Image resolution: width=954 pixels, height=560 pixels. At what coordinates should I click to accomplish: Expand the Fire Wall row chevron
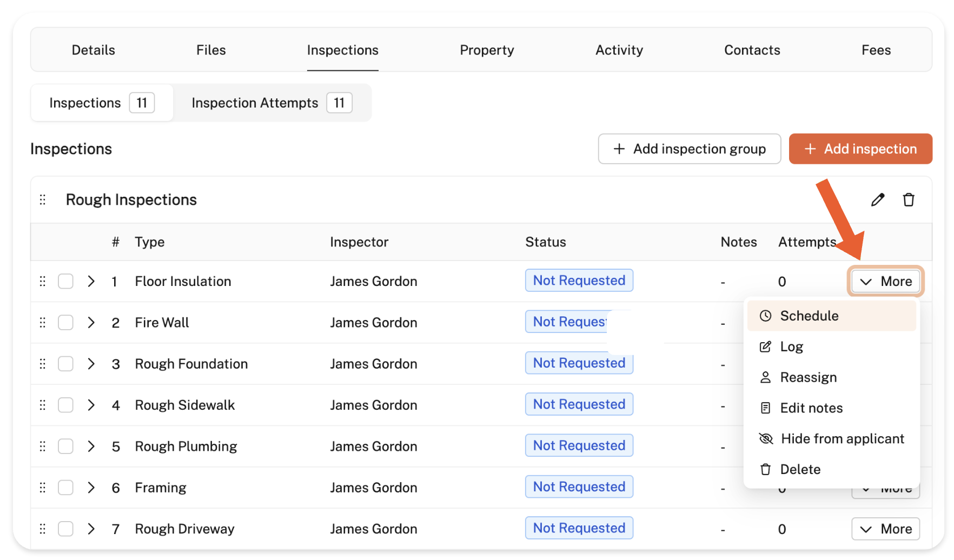click(x=91, y=323)
